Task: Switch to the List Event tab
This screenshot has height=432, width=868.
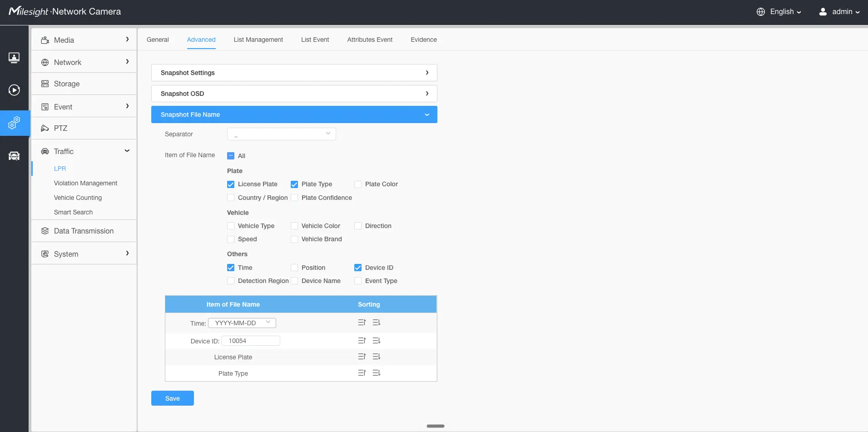Action: click(x=315, y=40)
